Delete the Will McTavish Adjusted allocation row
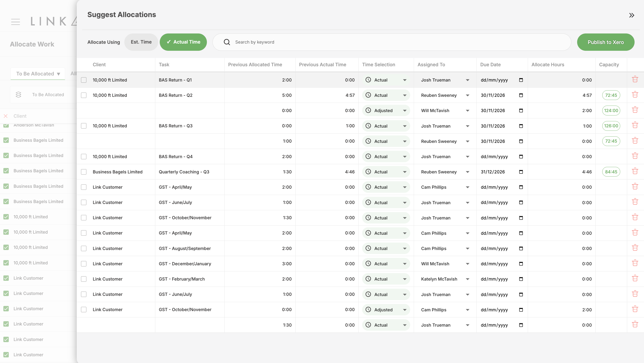The height and width of the screenshot is (363, 644). tap(635, 110)
